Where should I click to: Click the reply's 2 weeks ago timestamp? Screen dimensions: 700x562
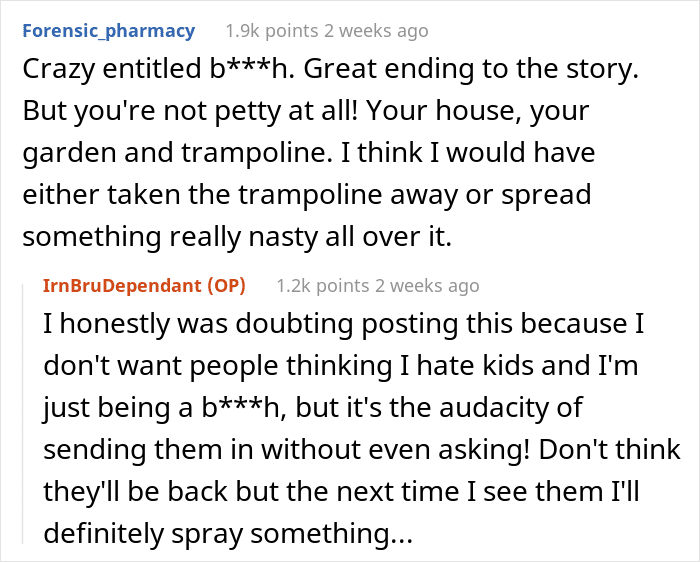[x=427, y=286]
